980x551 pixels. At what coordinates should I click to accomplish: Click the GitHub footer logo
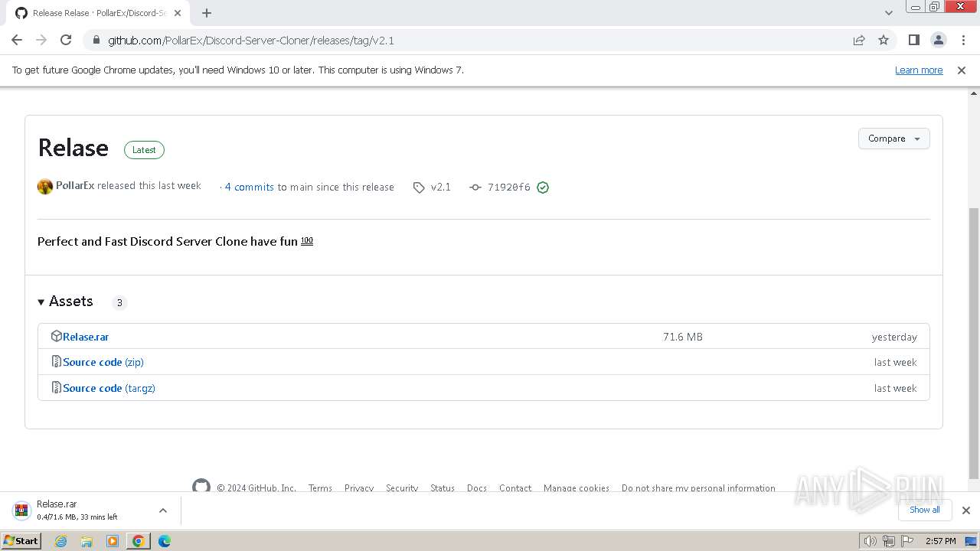201,485
